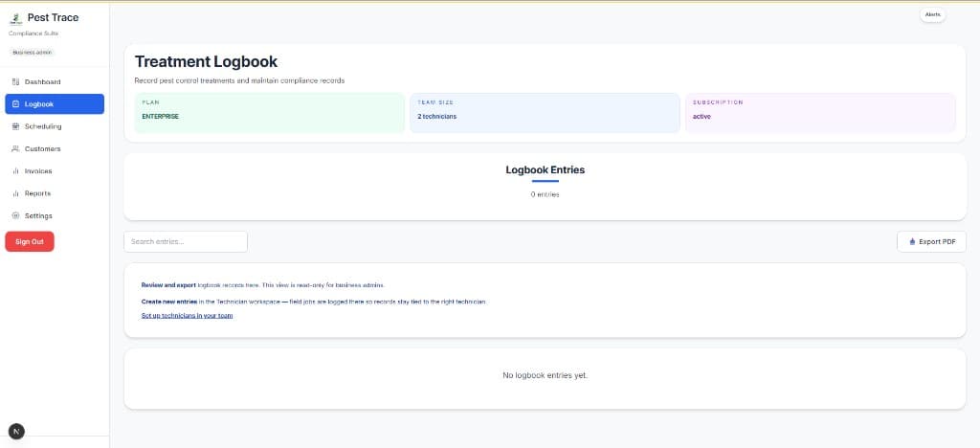This screenshot has height=448, width=980.
Task: Click the Treatment Logbook heading
Action: tap(207, 62)
